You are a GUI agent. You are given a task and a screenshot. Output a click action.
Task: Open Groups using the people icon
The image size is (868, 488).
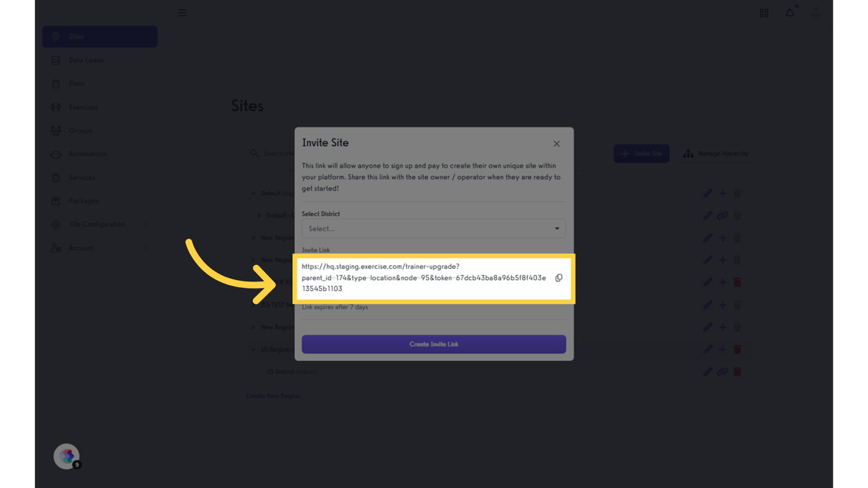click(x=56, y=130)
